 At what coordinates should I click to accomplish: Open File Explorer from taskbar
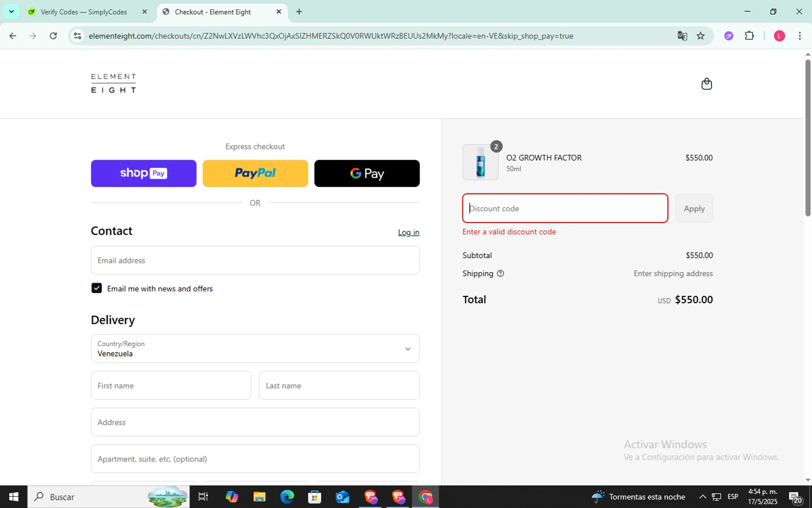pos(259,497)
